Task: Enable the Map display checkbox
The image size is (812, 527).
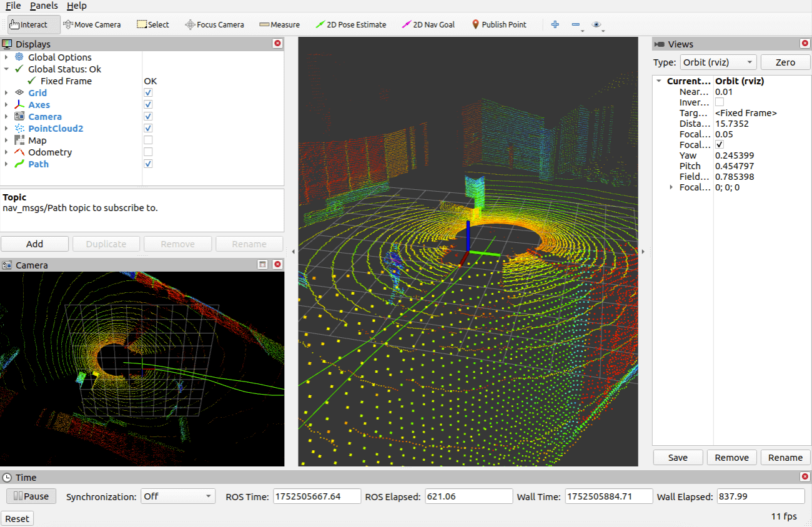Action: pos(148,140)
